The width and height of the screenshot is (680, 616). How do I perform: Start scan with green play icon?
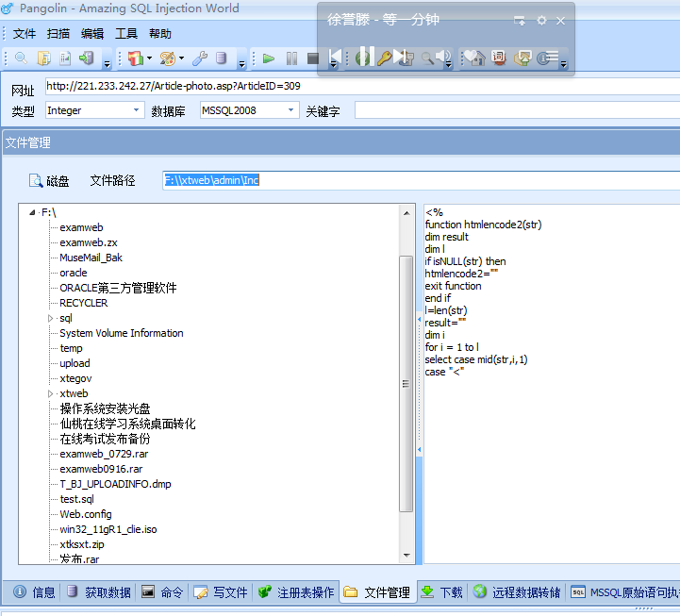[269, 58]
